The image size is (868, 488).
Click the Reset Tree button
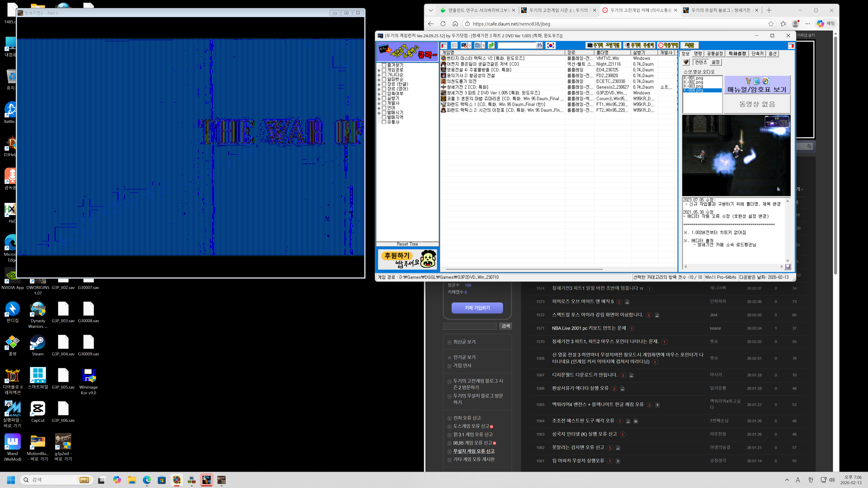click(407, 244)
